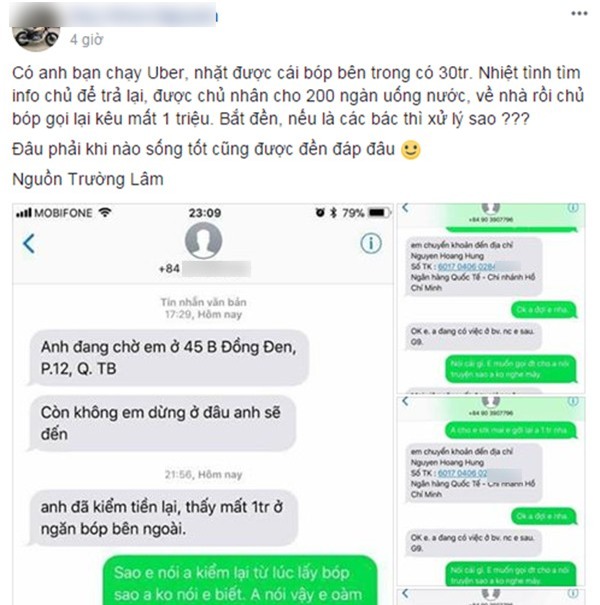Click the alarm clock status icon
The image size is (600, 605).
tap(320, 212)
